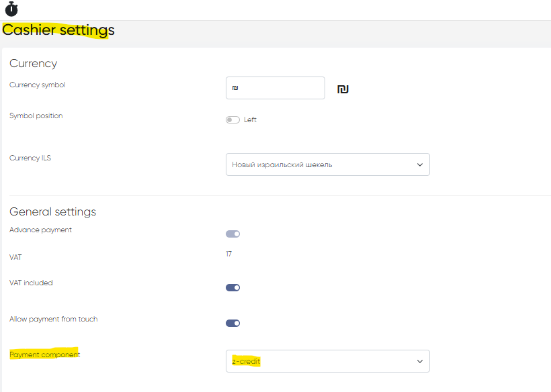Click the Advance payment label
The width and height of the screenshot is (551, 392).
(x=40, y=230)
